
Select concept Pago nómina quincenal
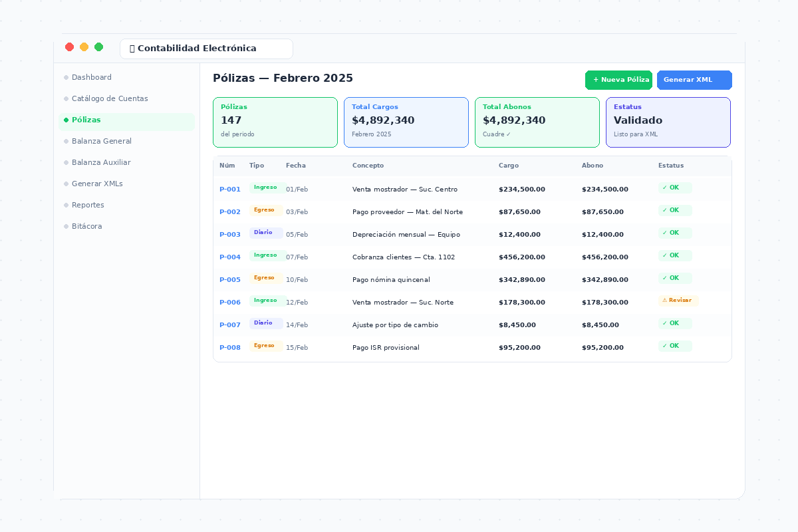[x=391, y=280]
